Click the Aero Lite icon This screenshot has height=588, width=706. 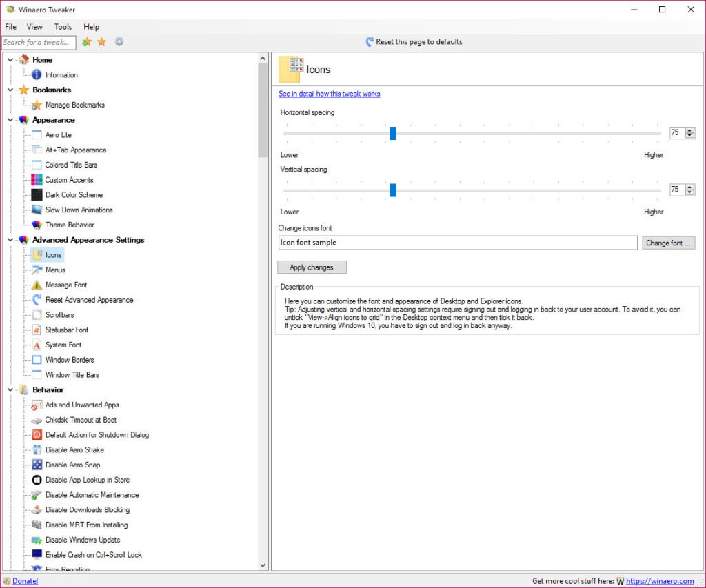tap(37, 134)
